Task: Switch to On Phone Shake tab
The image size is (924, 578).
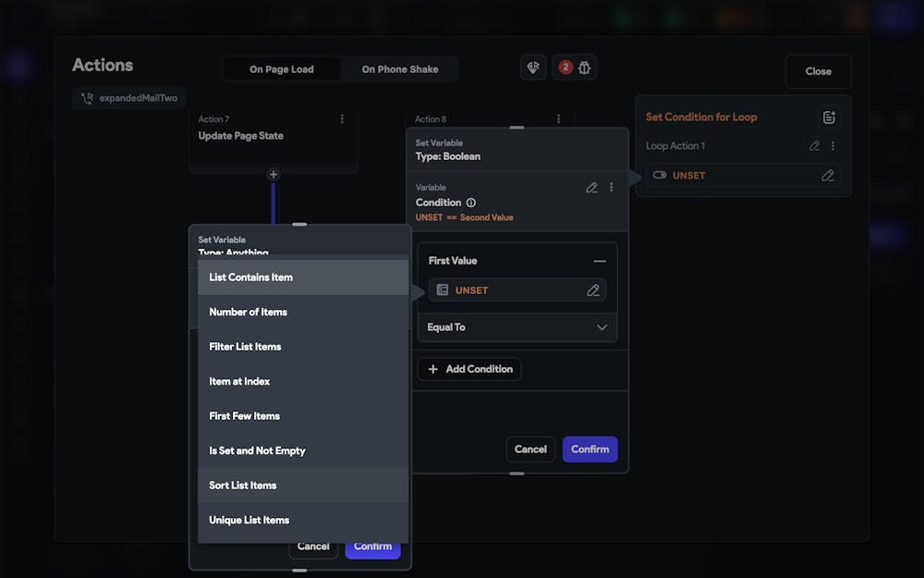Action: click(400, 69)
